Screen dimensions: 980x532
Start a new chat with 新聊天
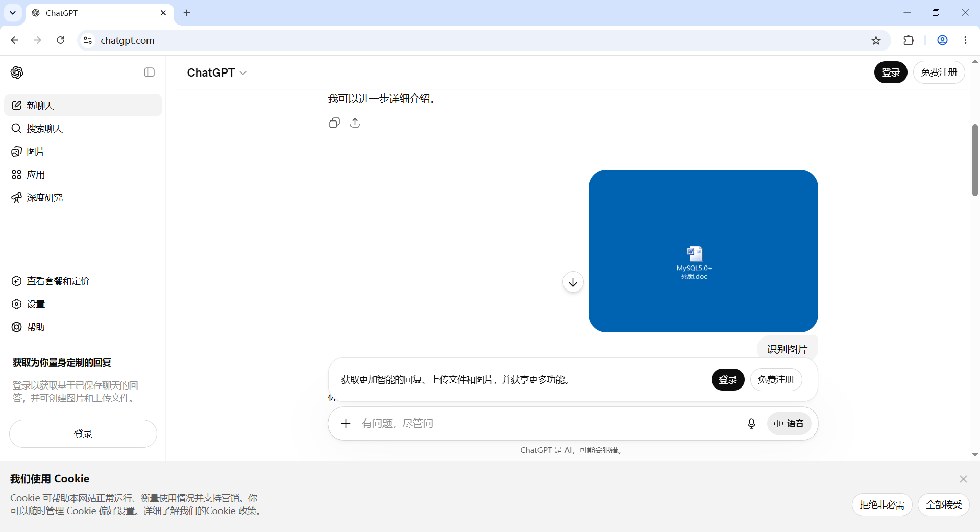tap(83, 105)
